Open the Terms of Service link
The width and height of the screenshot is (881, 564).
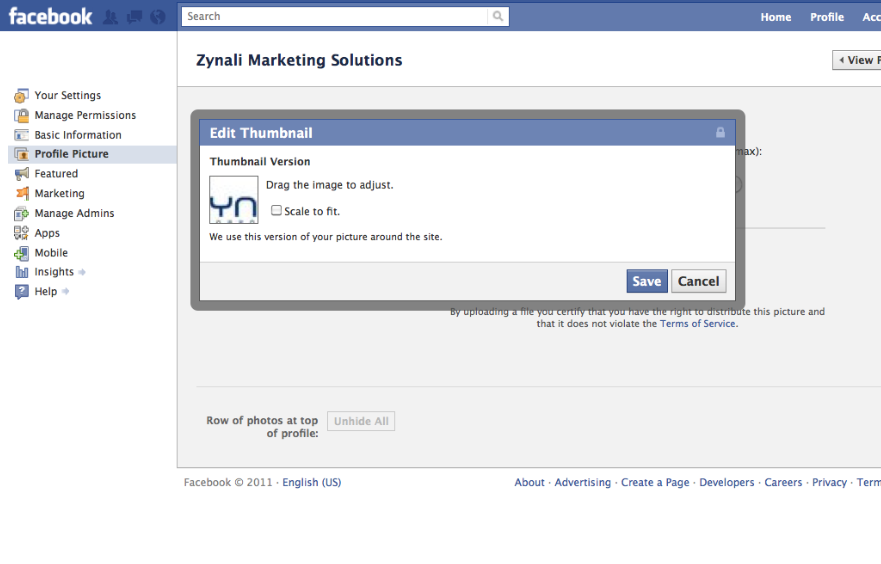click(697, 324)
